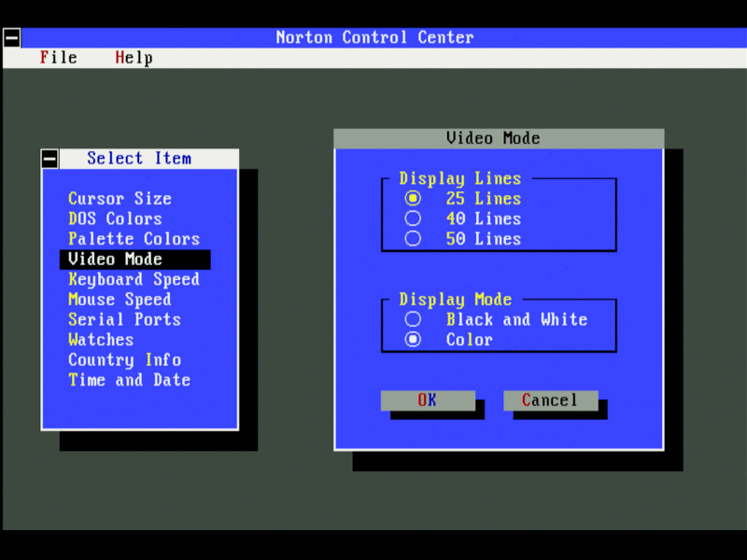Image resolution: width=747 pixels, height=560 pixels.
Task: Confirm with the OK button
Action: click(x=428, y=400)
